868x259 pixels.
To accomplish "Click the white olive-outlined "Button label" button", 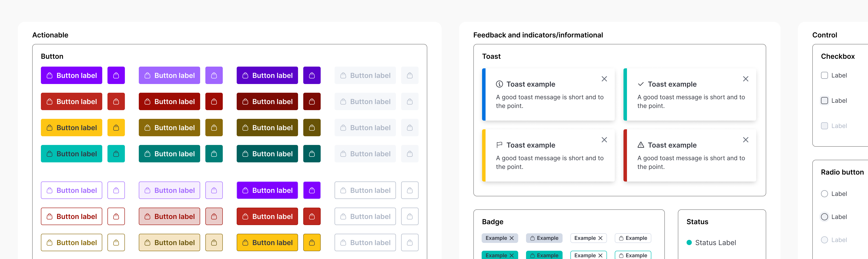I will (71, 242).
